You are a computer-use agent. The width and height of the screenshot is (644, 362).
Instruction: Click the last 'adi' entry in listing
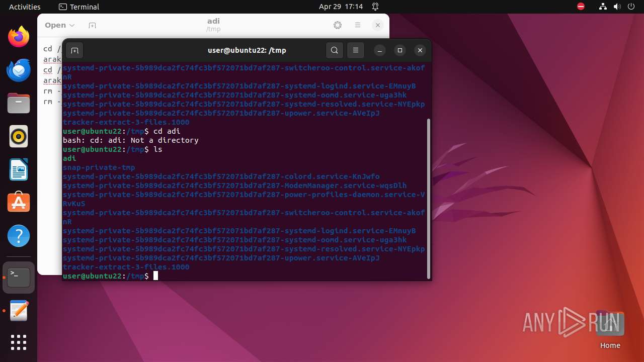(69, 158)
